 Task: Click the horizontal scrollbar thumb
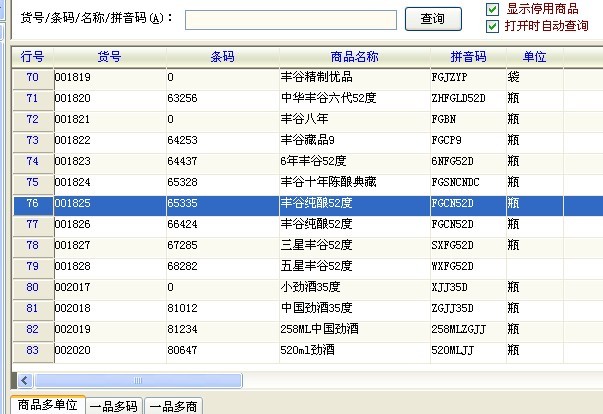coord(138,381)
